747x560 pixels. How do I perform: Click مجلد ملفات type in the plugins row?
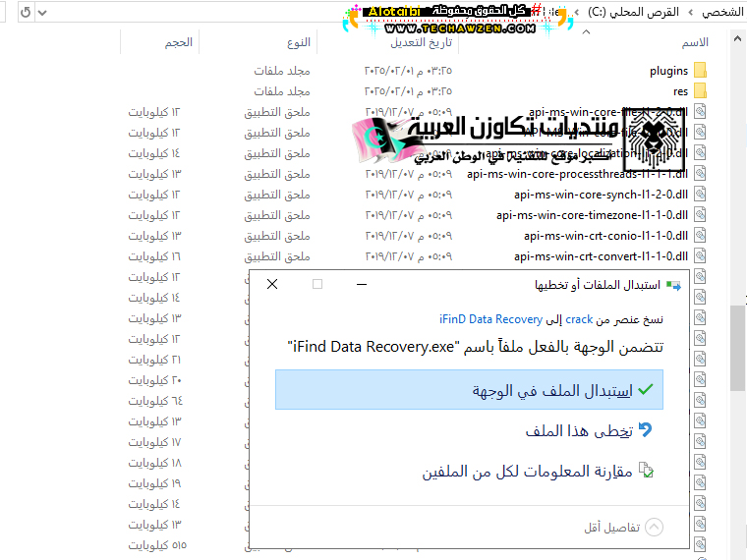[x=282, y=71]
